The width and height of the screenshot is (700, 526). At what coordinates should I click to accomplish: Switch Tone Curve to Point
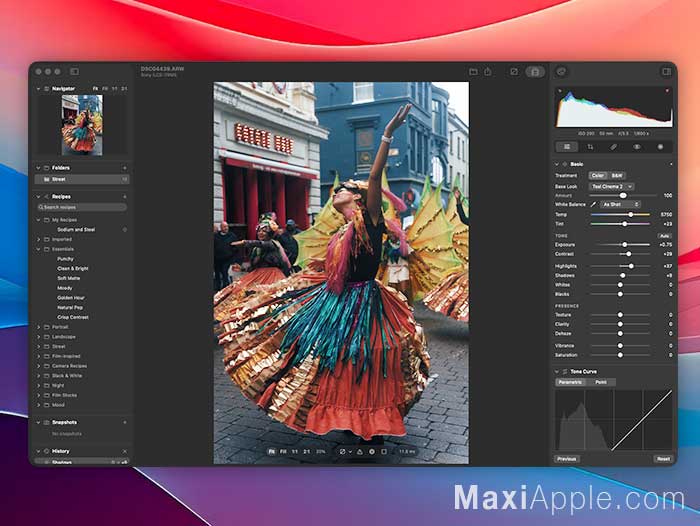click(601, 382)
